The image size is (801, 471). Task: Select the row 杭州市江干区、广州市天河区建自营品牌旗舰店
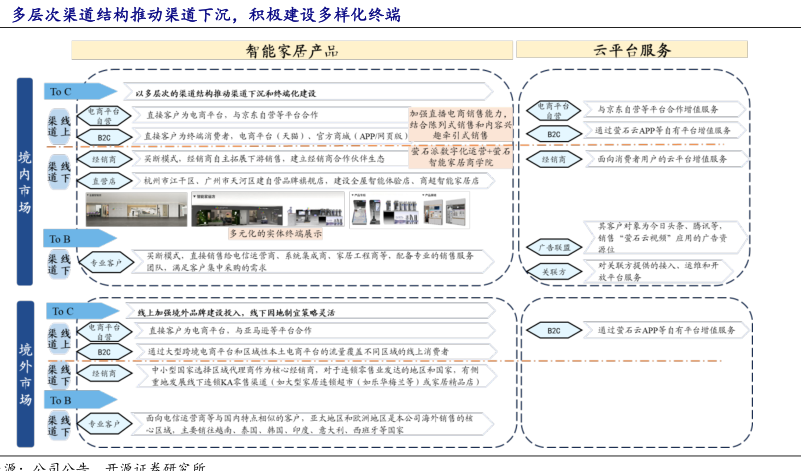[x=313, y=180]
